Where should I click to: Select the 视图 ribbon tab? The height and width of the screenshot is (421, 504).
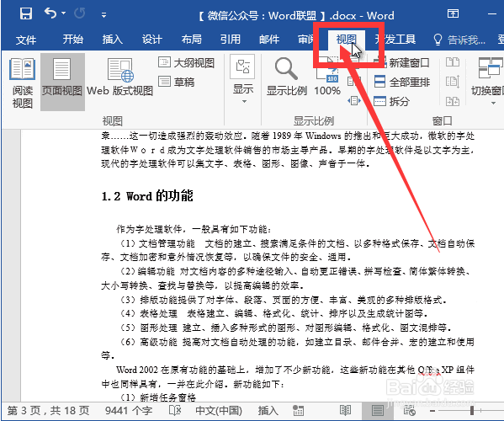(x=346, y=40)
